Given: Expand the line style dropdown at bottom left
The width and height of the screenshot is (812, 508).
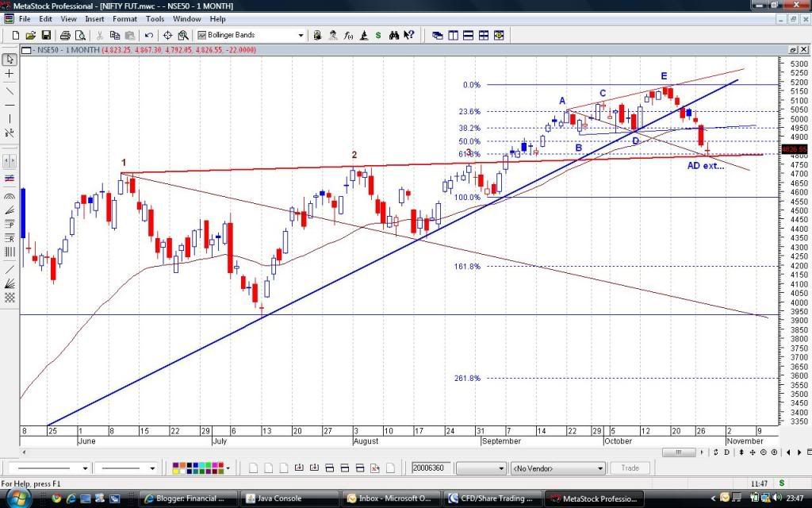Looking at the screenshot, I should coord(90,468).
